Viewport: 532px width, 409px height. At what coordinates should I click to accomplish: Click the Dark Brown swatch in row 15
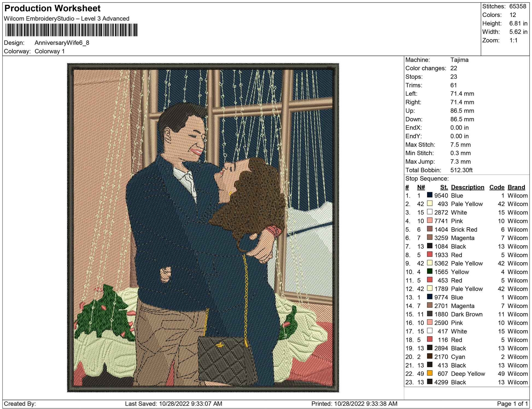[429, 314]
